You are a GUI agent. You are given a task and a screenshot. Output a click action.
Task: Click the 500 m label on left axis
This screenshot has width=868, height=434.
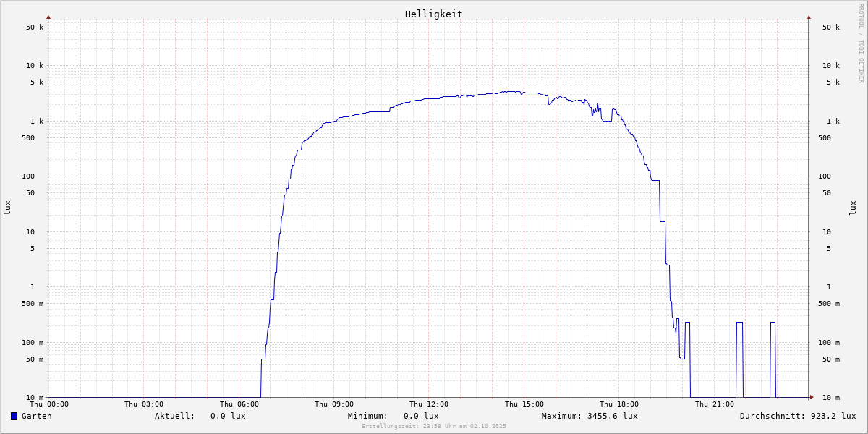tap(33, 304)
